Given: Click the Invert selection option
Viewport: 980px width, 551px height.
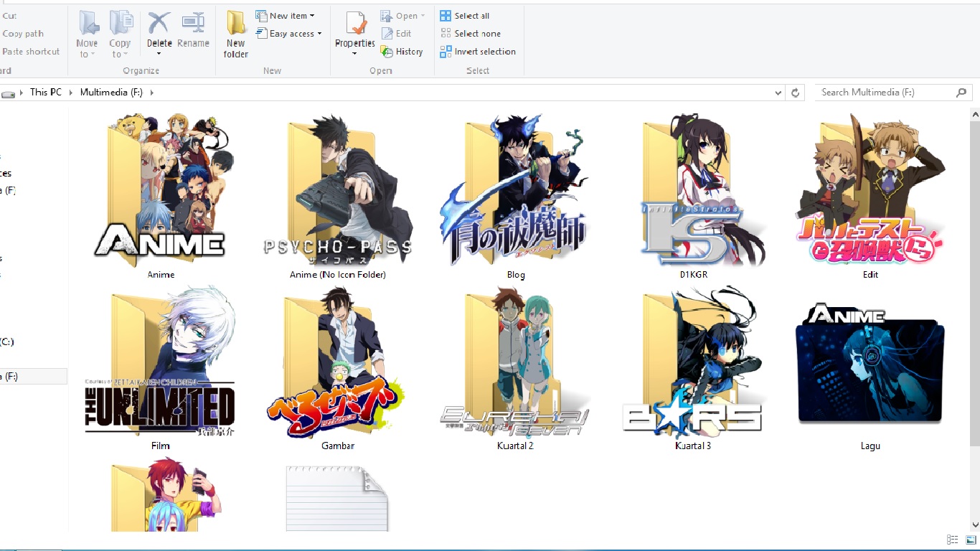Looking at the screenshot, I should [x=478, y=52].
